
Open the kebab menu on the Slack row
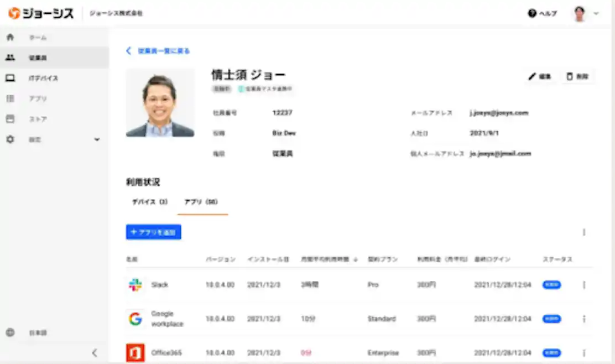point(583,285)
